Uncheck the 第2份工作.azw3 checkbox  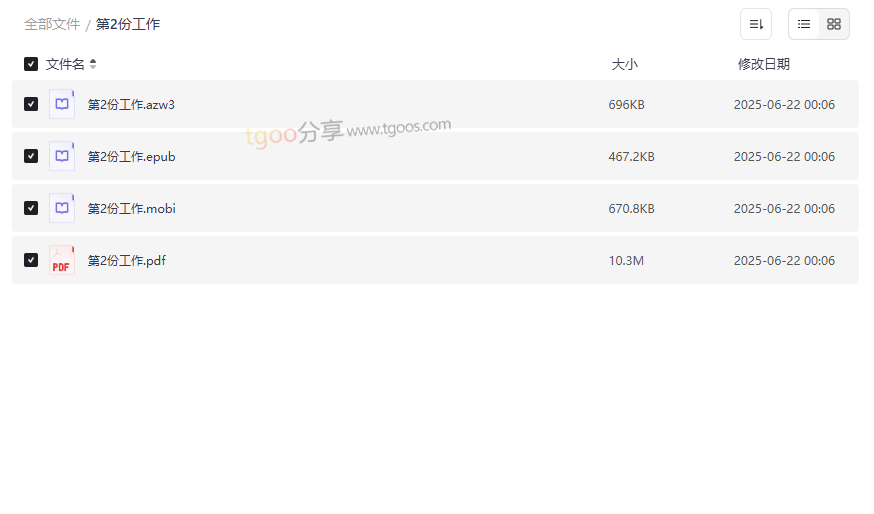(x=31, y=104)
